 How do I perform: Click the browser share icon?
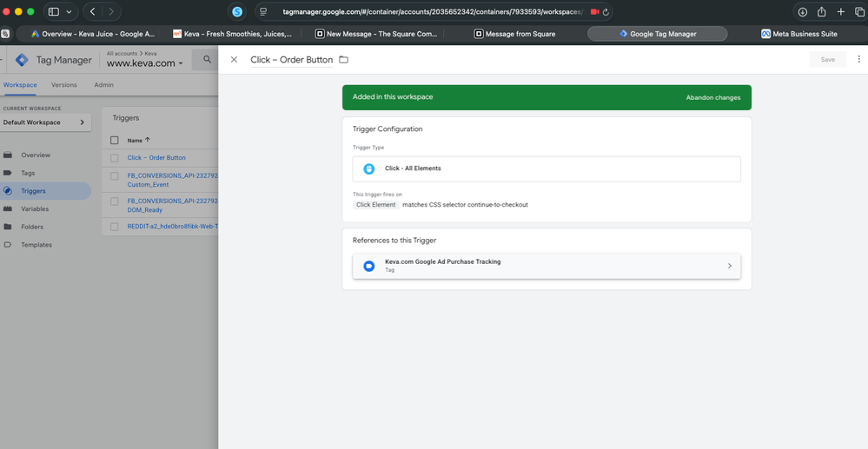coord(821,11)
